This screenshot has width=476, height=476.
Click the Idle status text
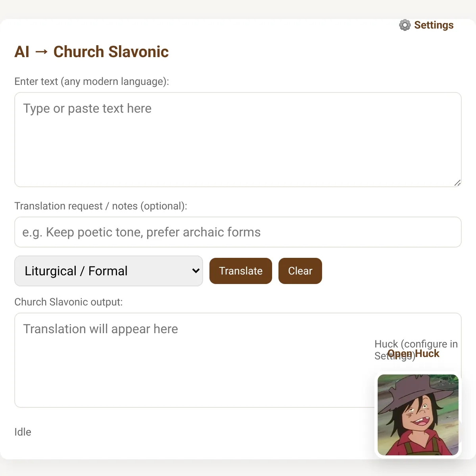[x=23, y=432]
